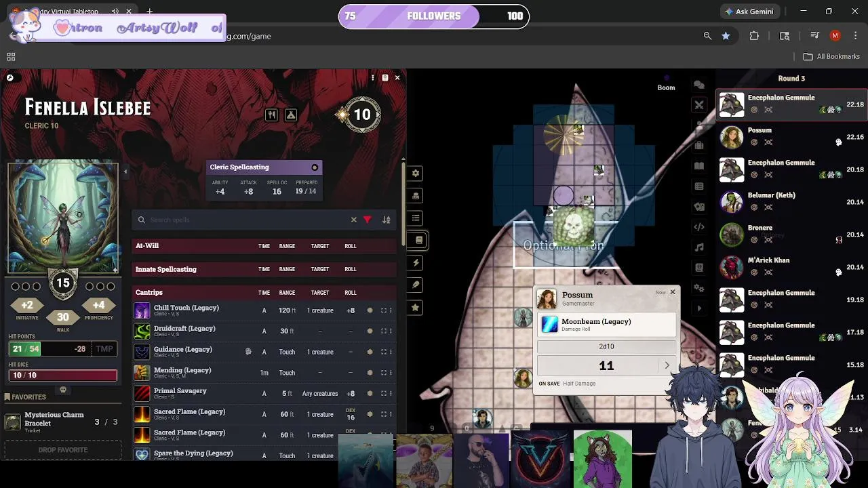The width and height of the screenshot is (868, 488).
Task: Click the Cantrips section header
Action: coord(264,292)
